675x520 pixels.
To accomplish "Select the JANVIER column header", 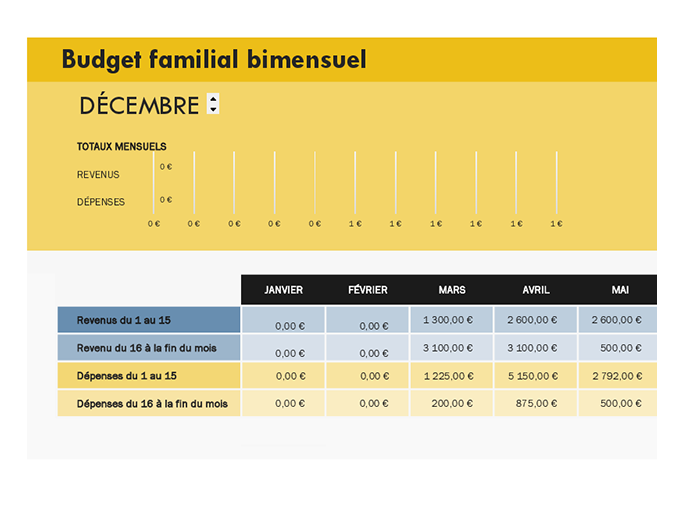I will click(x=283, y=290).
